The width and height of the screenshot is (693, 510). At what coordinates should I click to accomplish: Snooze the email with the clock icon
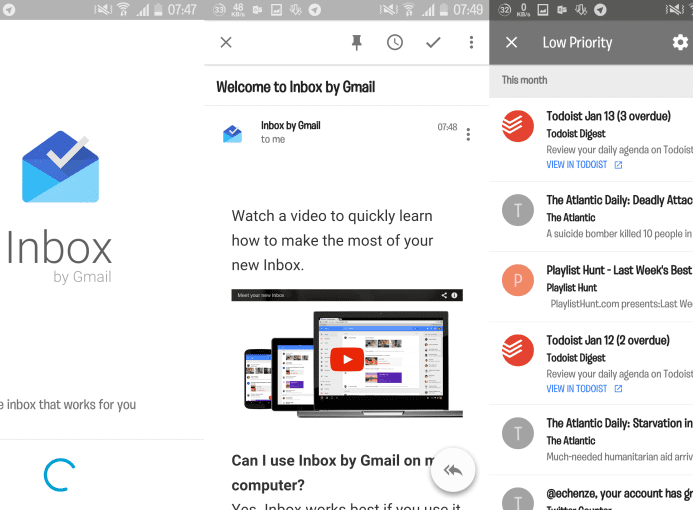click(395, 42)
